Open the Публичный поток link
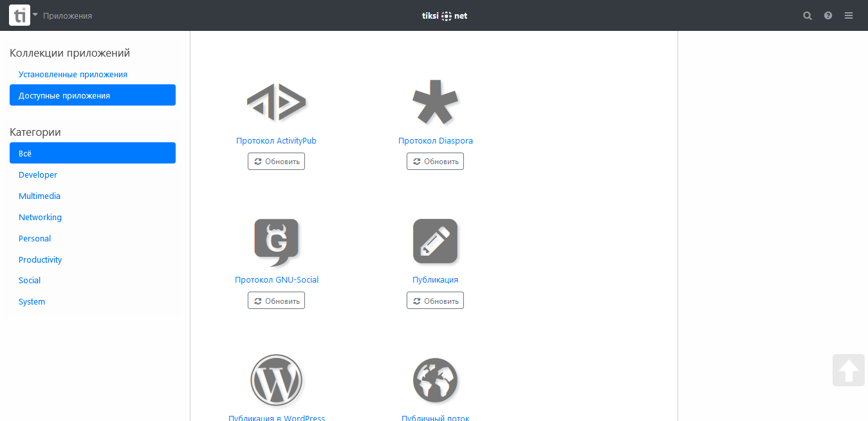868x421 pixels. [x=436, y=418]
